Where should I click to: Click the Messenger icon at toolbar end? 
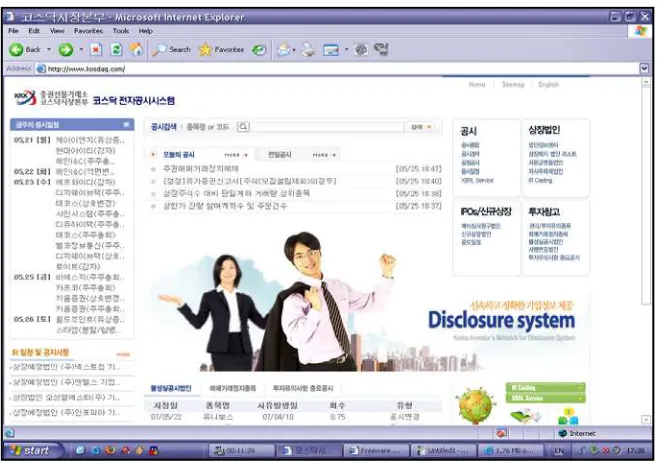[x=381, y=50]
